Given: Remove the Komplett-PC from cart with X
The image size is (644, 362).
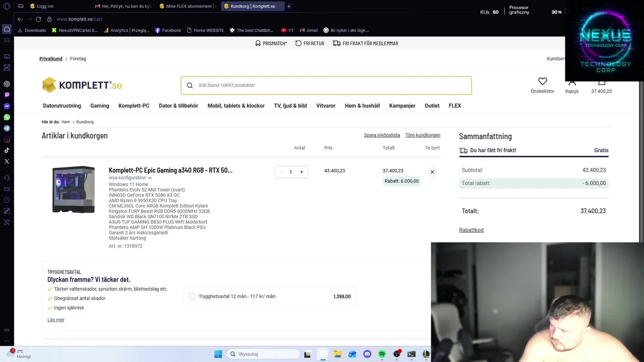Looking at the screenshot, I should click(432, 172).
